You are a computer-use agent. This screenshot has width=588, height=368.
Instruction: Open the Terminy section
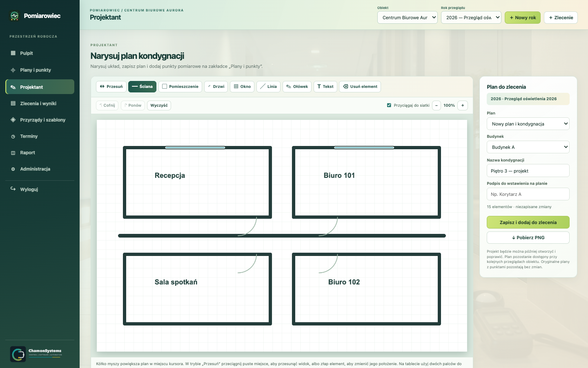click(40, 136)
